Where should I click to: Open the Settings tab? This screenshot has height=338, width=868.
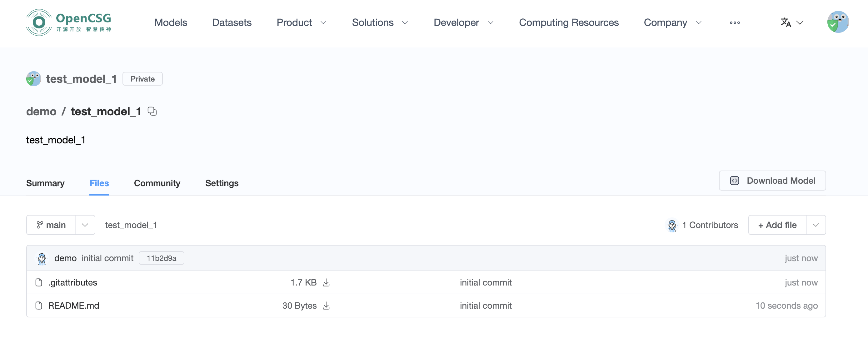coord(222,183)
